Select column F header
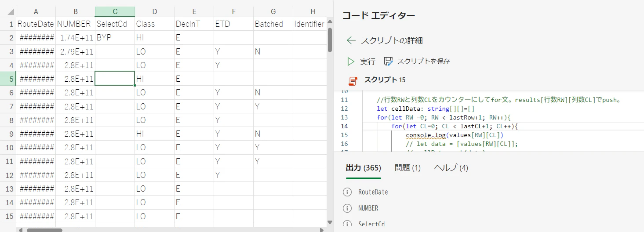 point(233,12)
